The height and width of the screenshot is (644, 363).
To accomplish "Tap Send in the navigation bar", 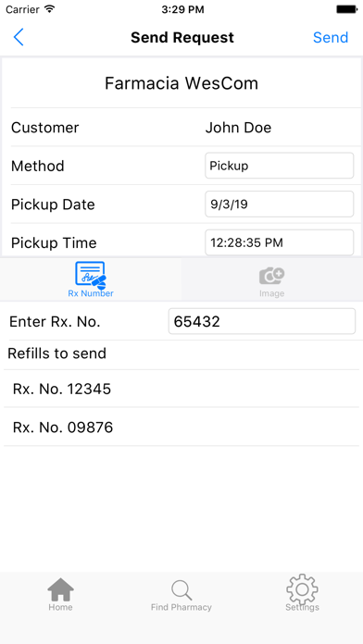I will point(331,37).
